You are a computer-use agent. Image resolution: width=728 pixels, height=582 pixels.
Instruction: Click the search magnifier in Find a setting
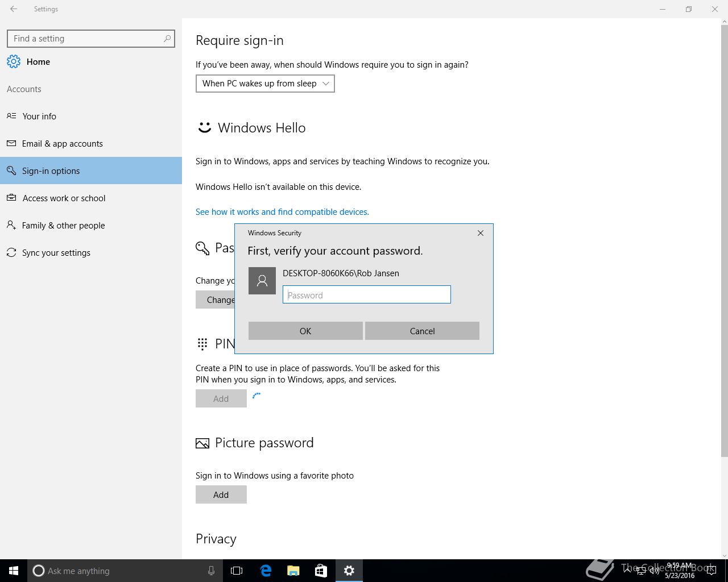coord(167,39)
